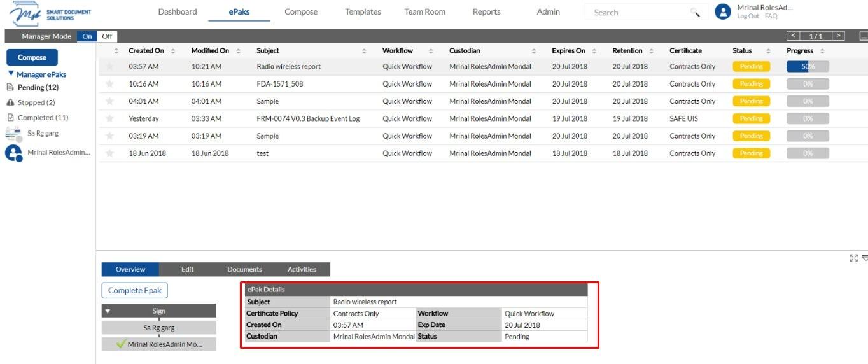The image size is (868, 364).
Task: Click the Complete Epak button
Action: (135, 290)
